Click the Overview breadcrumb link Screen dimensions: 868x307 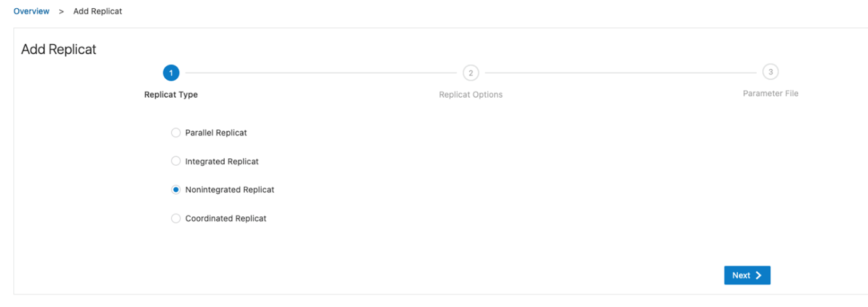pos(31,11)
